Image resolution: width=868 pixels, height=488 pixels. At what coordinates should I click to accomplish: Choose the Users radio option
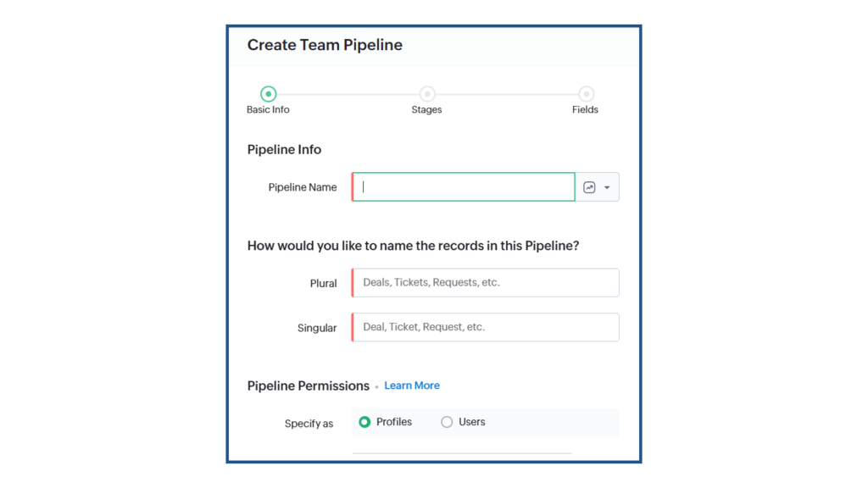pos(447,422)
